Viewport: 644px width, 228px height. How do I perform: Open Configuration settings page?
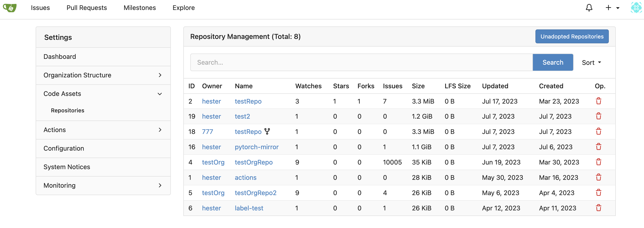pos(103,149)
